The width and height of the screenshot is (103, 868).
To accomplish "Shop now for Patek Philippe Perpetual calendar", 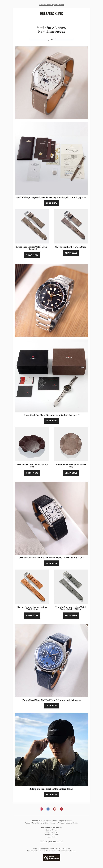I will coord(51,203).
